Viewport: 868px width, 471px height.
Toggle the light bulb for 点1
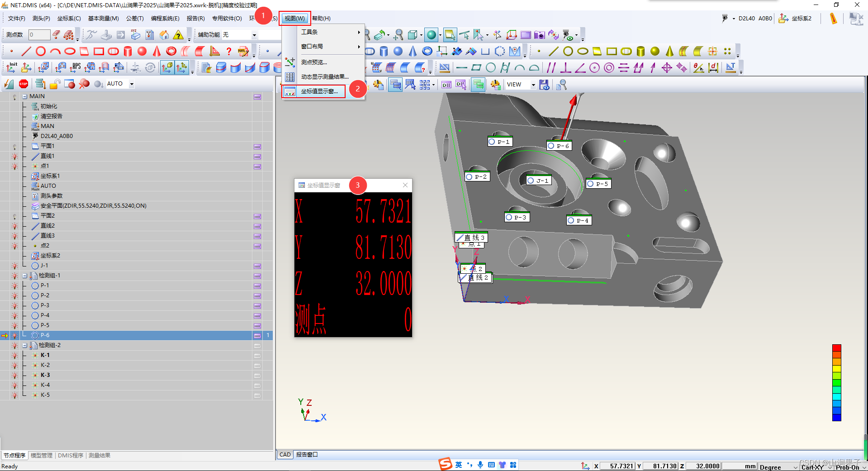click(14, 167)
